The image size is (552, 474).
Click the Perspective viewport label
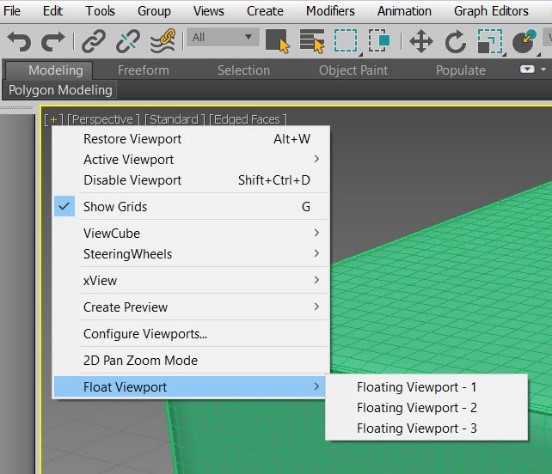(103, 120)
